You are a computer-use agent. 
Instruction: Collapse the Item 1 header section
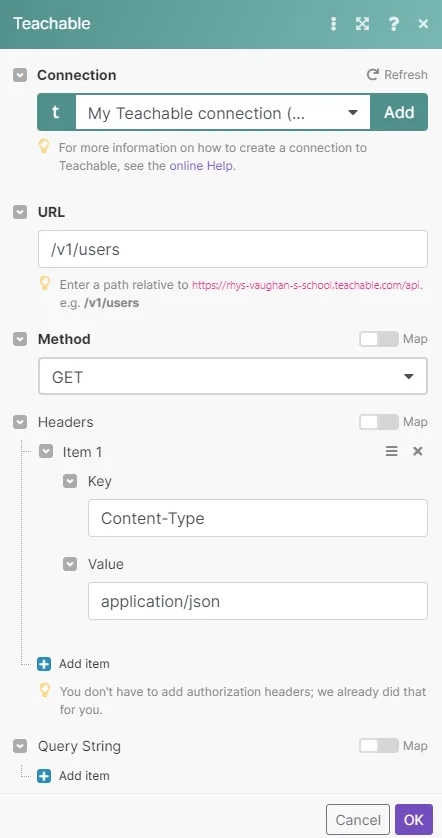pyautogui.click(x=46, y=452)
